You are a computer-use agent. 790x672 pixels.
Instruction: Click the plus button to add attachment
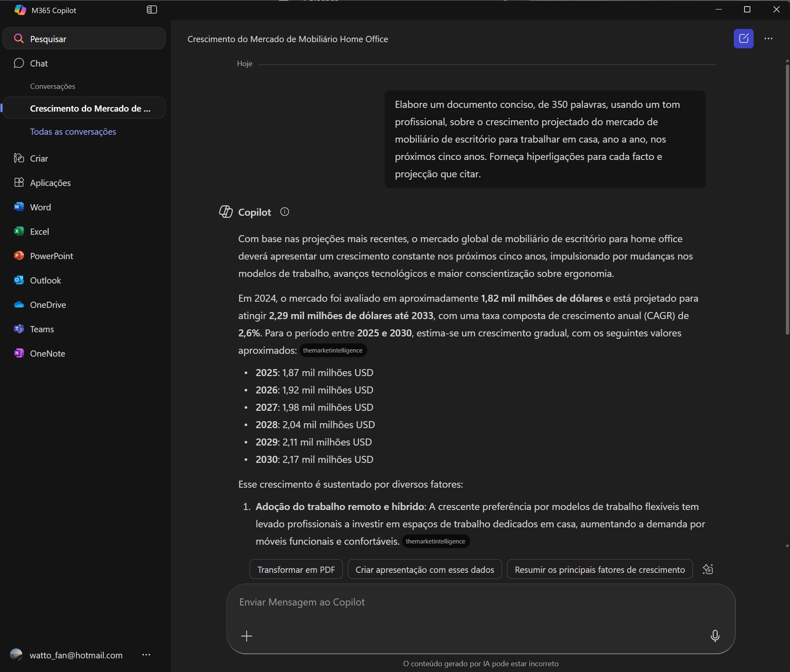point(247,636)
